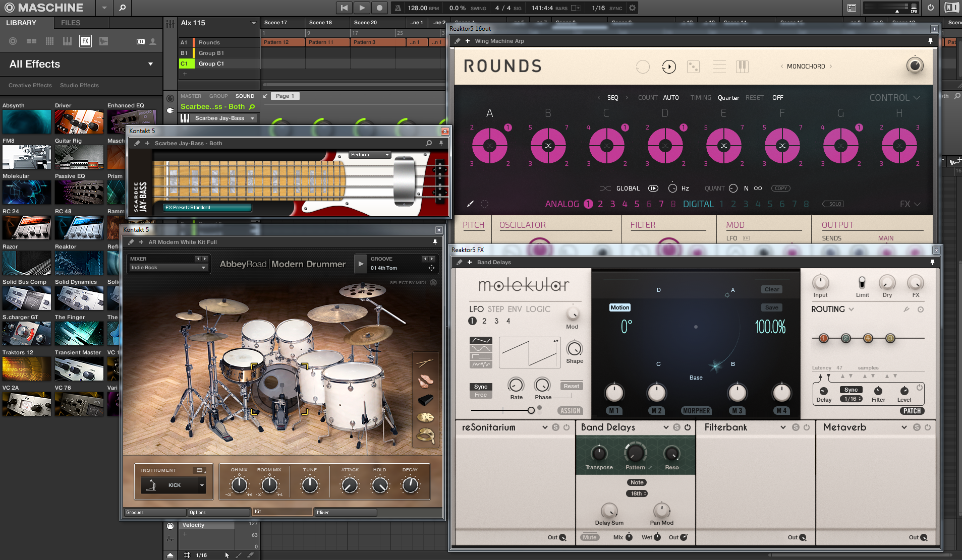Toggle the Band Delays power button
The height and width of the screenshot is (560, 962).
(688, 427)
